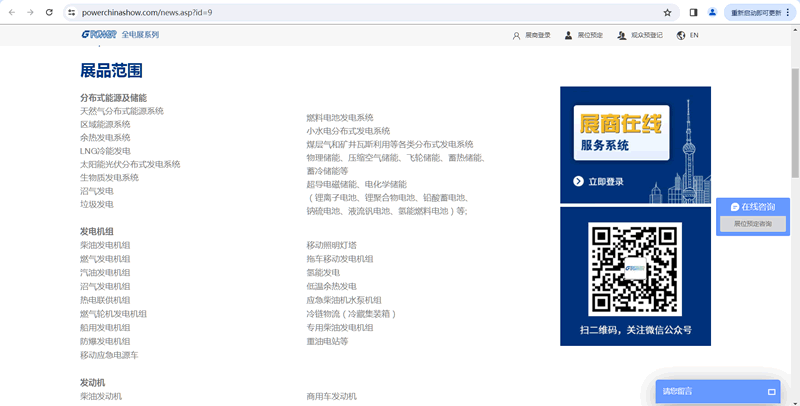
Task: Bookmark this page with the star icon
Action: (x=667, y=12)
